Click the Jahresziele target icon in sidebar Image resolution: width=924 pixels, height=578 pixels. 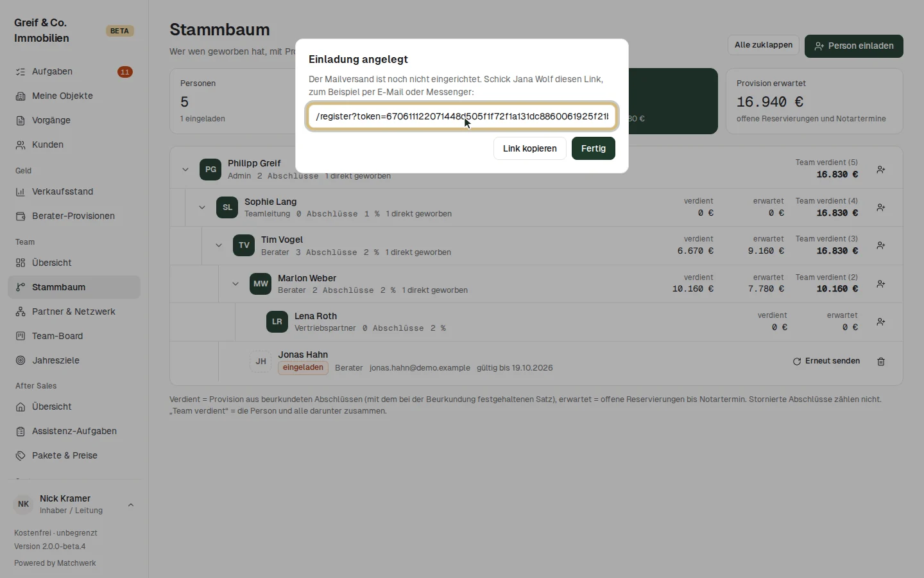tap(21, 361)
